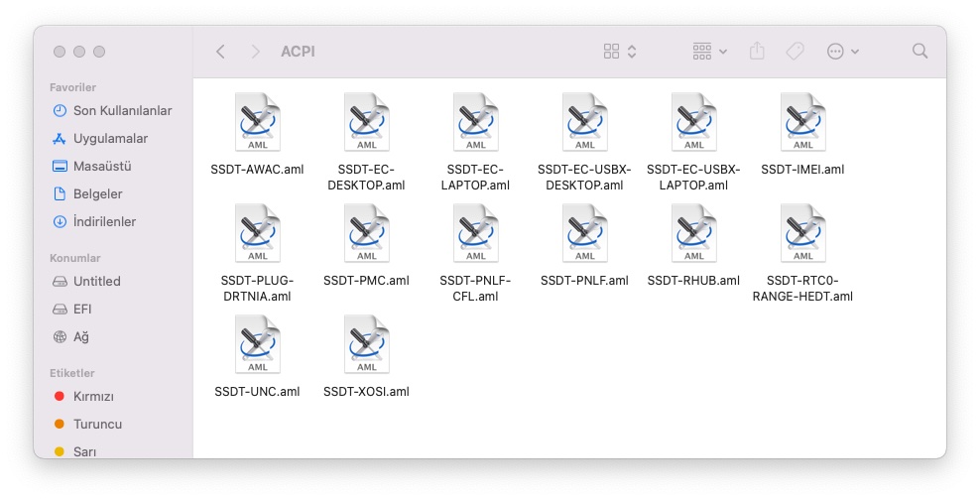Click the ACPI window title
The width and height of the screenshot is (980, 500).
click(298, 52)
